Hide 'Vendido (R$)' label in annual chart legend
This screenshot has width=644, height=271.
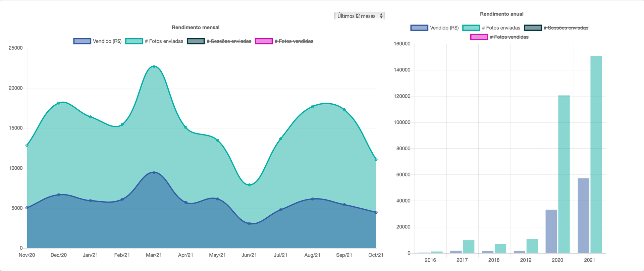(444, 28)
